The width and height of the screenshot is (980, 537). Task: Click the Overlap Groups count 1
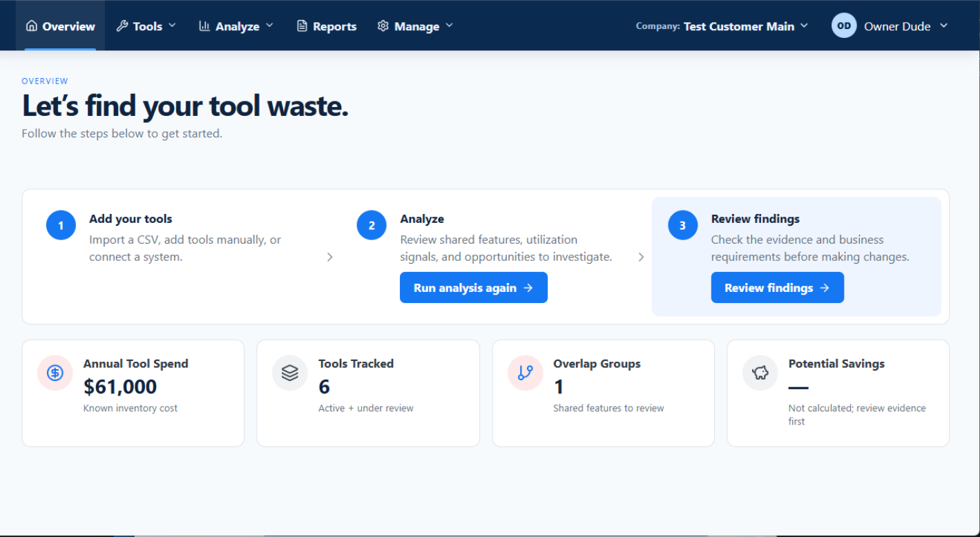pyautogui.click(x=558, y=387)
